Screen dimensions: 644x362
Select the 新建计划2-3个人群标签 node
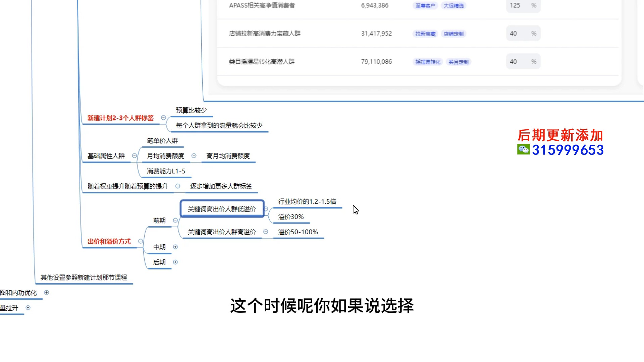pos(120,118)
